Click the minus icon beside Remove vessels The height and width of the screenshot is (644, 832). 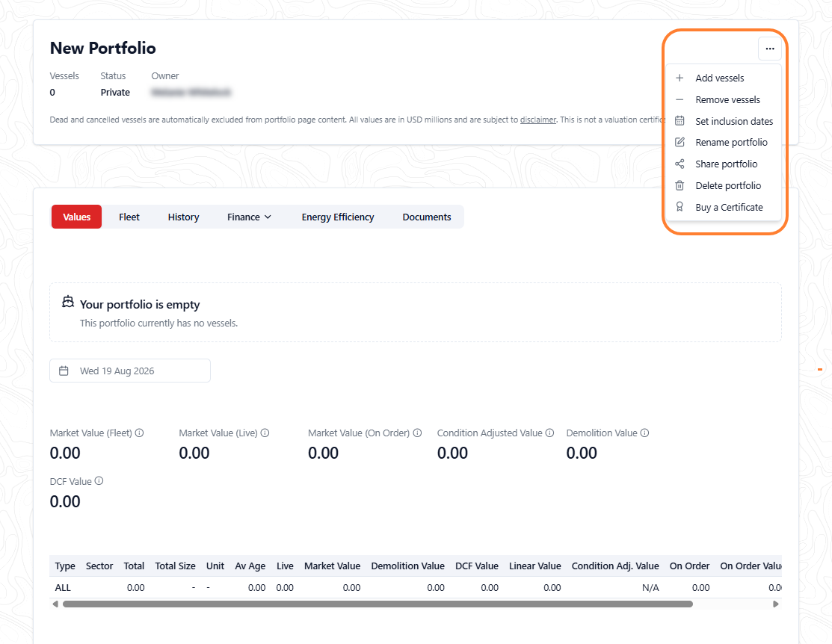tap(680, 99)
